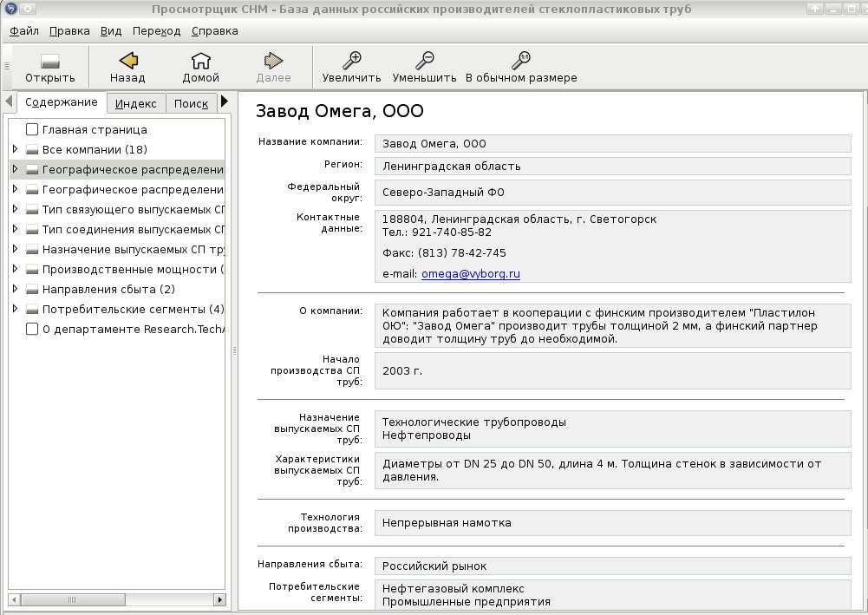868x615 pixels.
Task: Switch to the Поиск tab
Action: [191, 103]
